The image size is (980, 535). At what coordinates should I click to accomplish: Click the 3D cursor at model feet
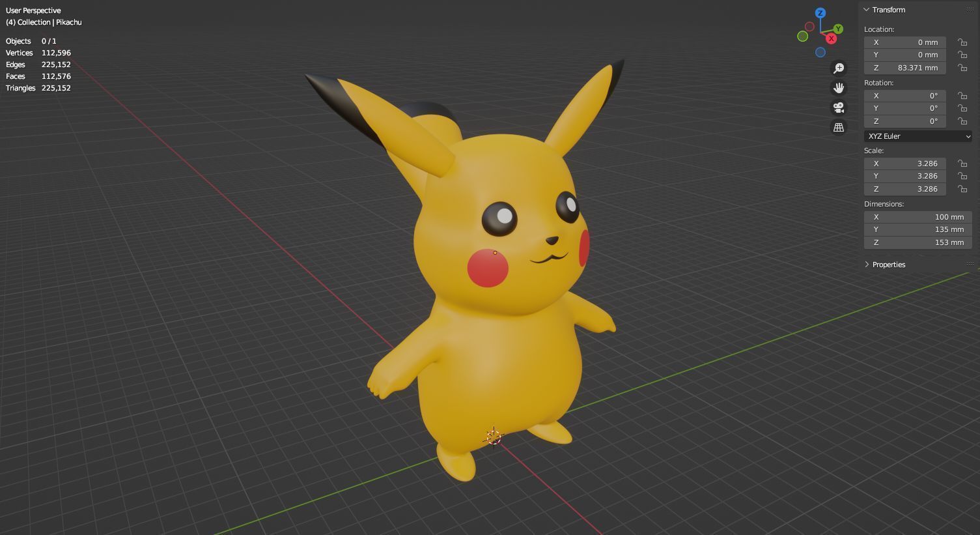click(x=494, y=437)
